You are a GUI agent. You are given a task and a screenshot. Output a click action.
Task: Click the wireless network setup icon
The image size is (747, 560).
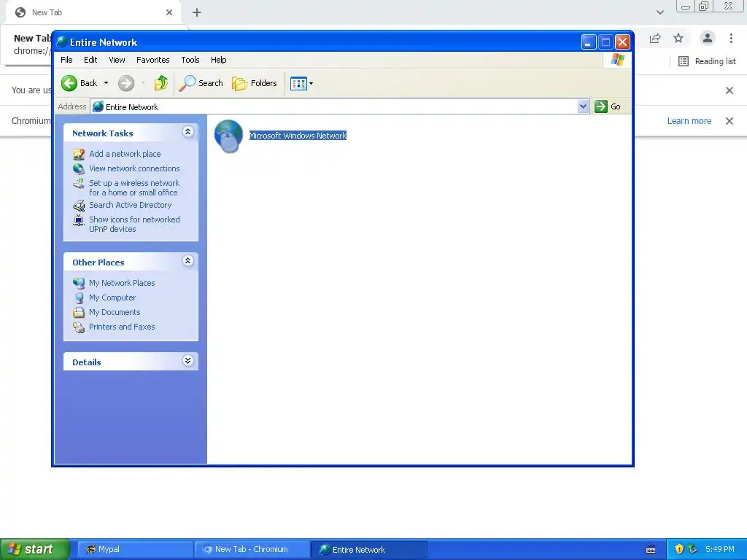pos(79,183)
